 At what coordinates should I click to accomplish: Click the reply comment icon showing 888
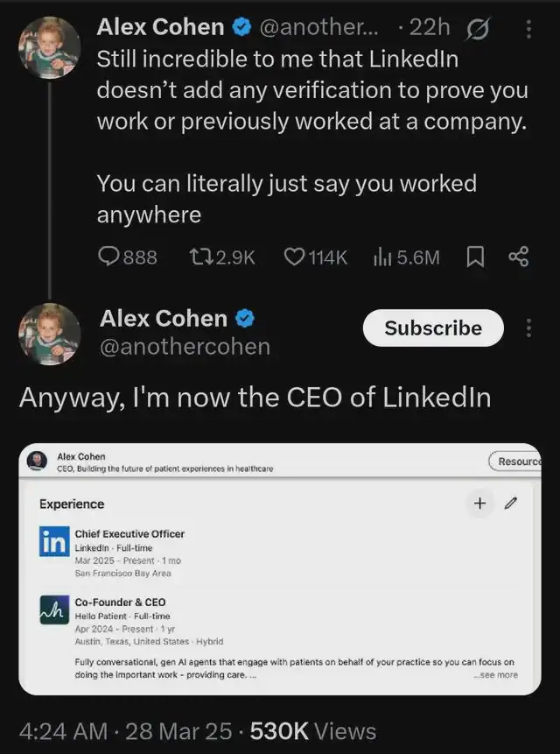pyautogui.click(x=109, y=257)
